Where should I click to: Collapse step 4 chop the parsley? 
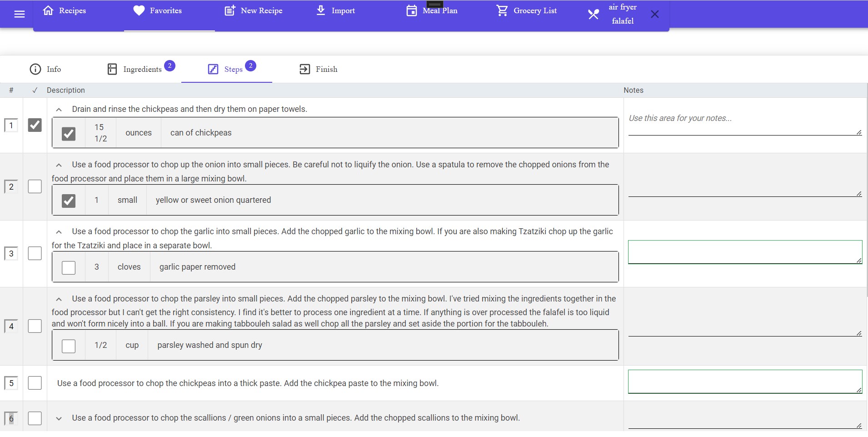coord(59,299)
